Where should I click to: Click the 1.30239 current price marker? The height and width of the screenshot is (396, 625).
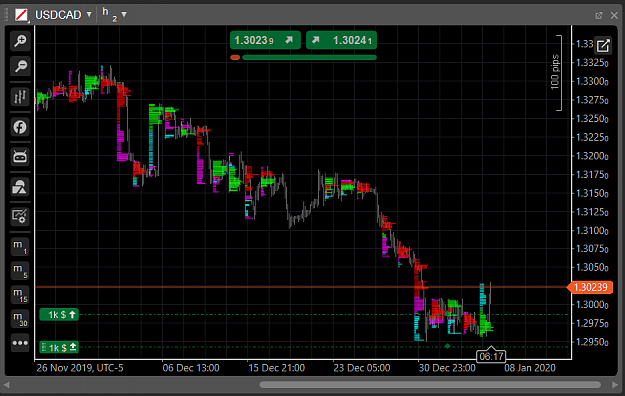[590, 287]
